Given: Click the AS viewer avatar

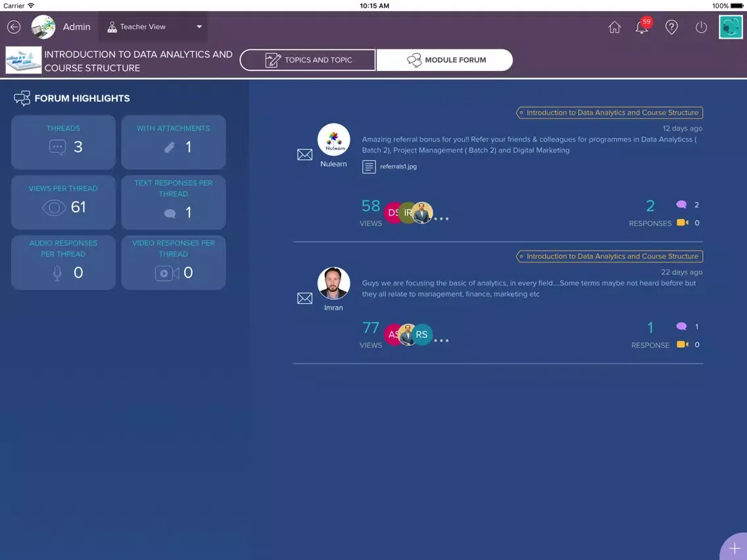Looking at the screenshot, I should click(392, 335).
